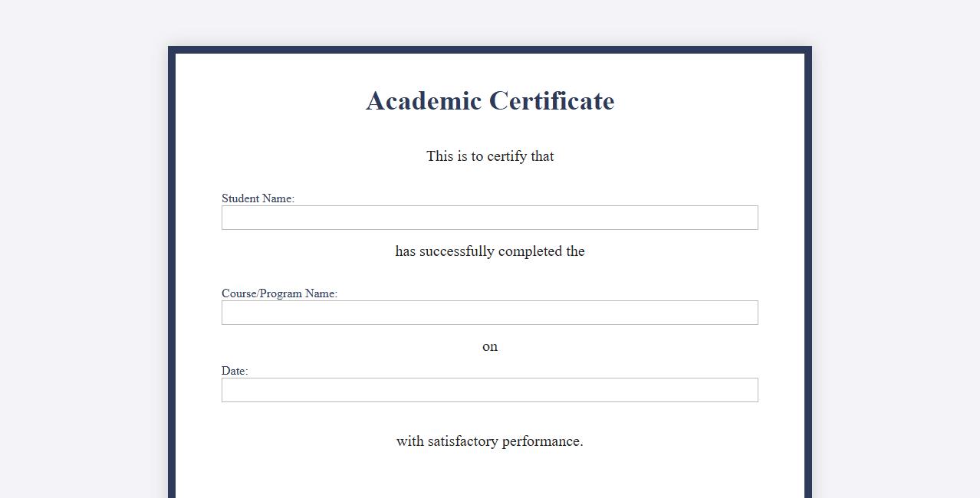Click the Student Name input field
Viewport: 980px width, 498px height.
click(489, 218)
